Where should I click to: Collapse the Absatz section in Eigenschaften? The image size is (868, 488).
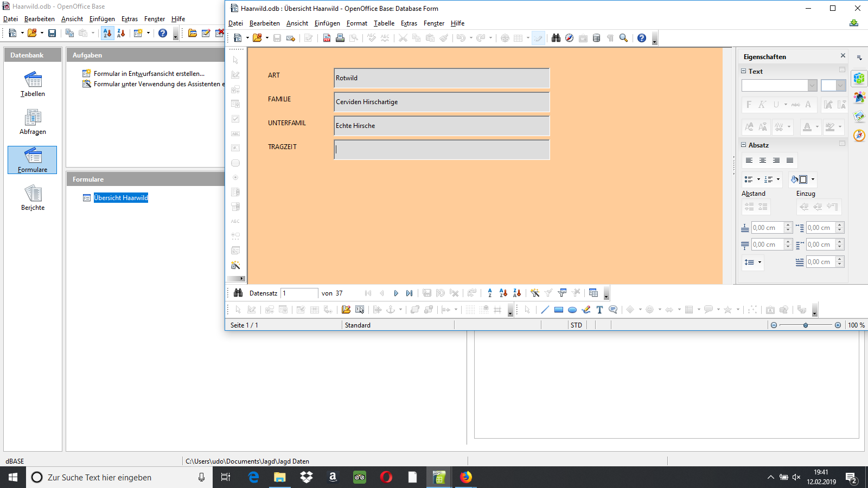pyautogui.click(x=743, y=145)
